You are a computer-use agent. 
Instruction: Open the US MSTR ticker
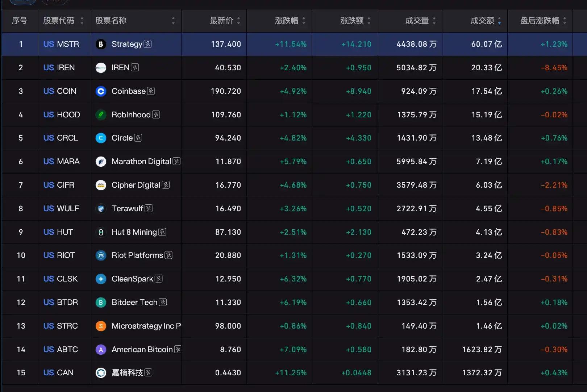coord(61,44)
